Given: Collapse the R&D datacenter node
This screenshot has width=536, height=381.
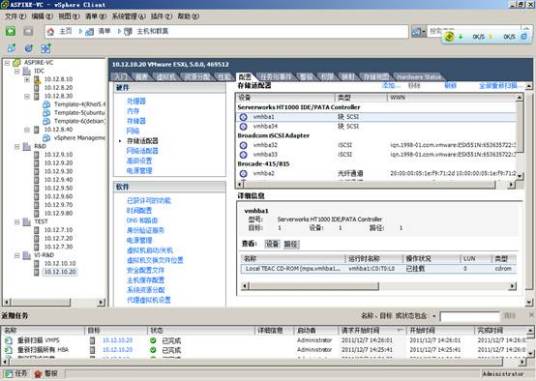Looking at the screenshot, I should 17,147.
